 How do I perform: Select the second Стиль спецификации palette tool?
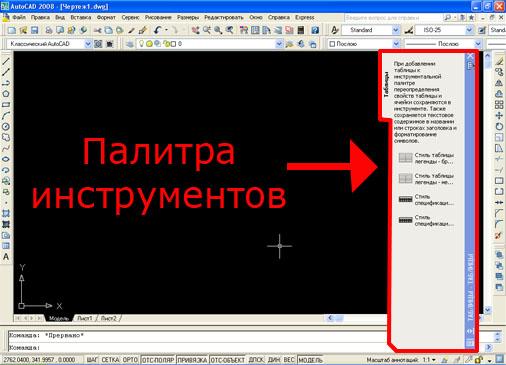(x=426, y=220)
